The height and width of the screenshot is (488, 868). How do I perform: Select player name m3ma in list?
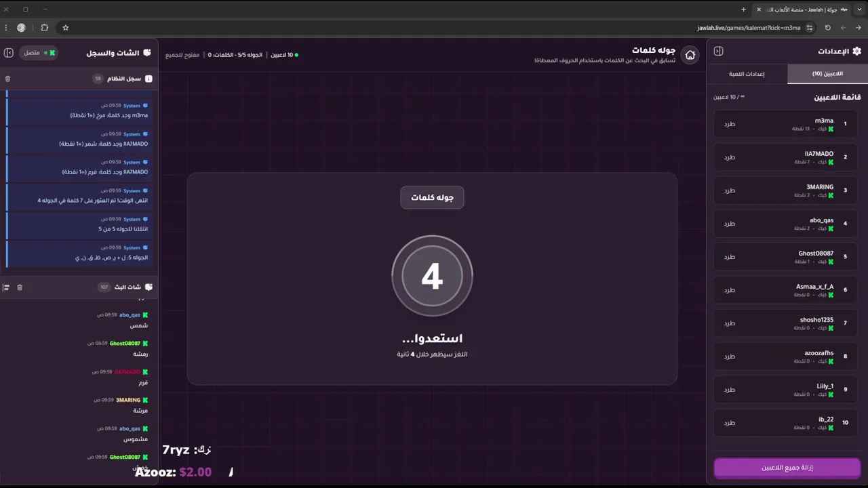(824, 121)
